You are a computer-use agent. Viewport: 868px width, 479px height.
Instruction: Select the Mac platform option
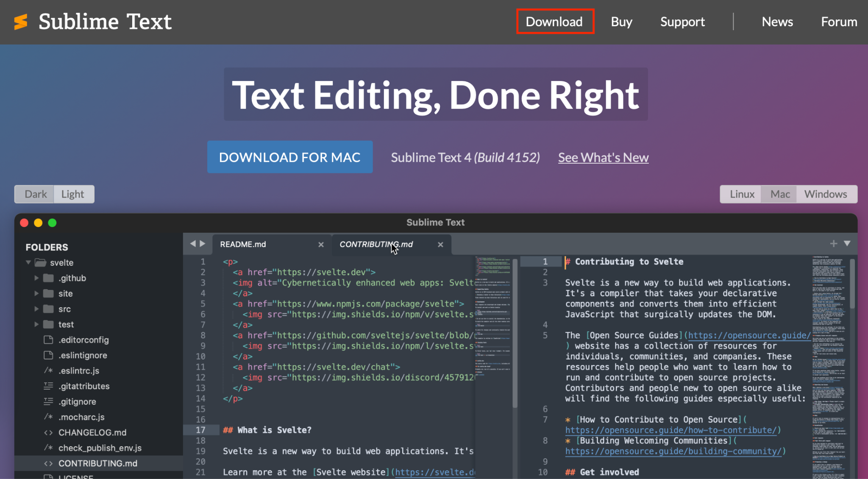pyautogui.click(x=779, y=194)
